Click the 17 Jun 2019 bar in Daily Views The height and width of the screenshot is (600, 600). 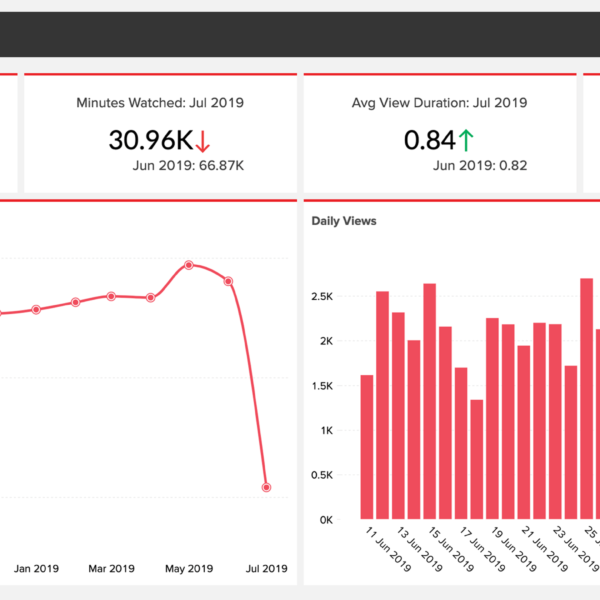(461, 443)
